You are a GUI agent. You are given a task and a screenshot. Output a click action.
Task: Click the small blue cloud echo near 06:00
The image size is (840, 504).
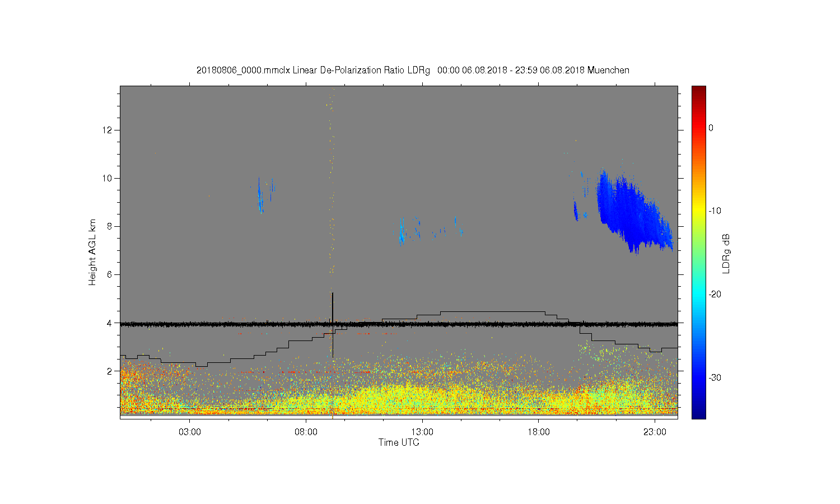260,194
